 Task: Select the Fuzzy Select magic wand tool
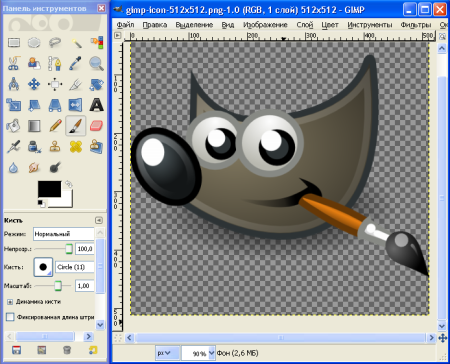[x=76, y=42]
